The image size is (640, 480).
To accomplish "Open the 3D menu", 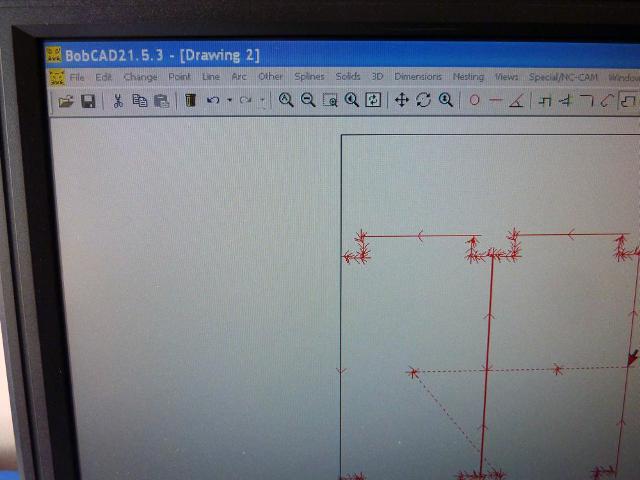I will click(x=377, y=76).
